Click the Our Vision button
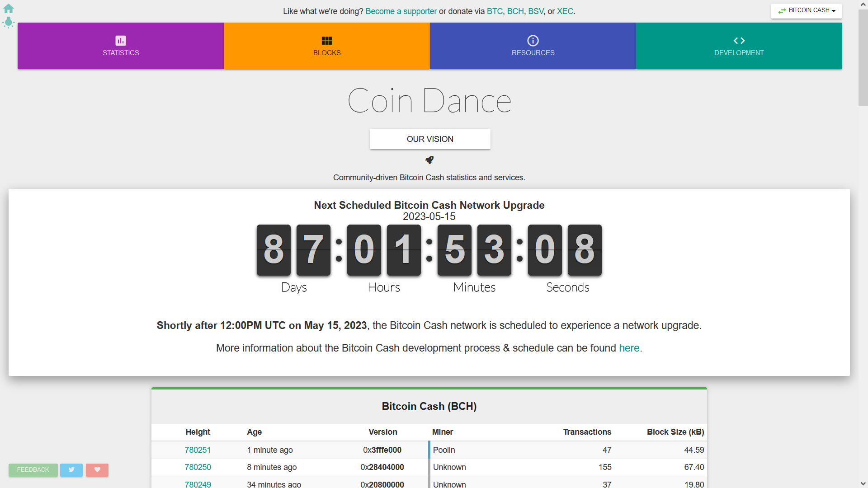868x488 pixels. click(430, 139)
